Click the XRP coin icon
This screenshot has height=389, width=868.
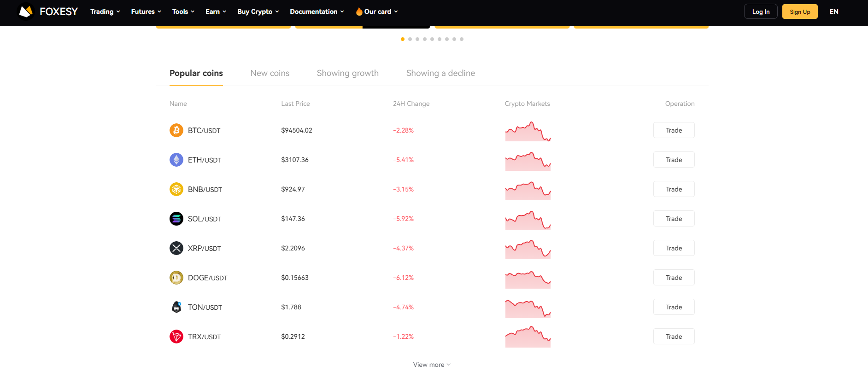pos(176,248)
